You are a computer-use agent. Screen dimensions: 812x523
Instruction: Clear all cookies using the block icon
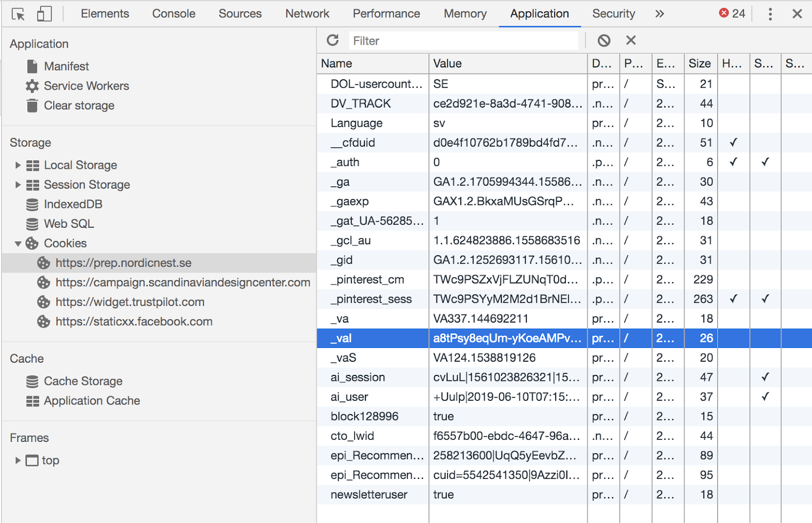click(x=604, y=41)
